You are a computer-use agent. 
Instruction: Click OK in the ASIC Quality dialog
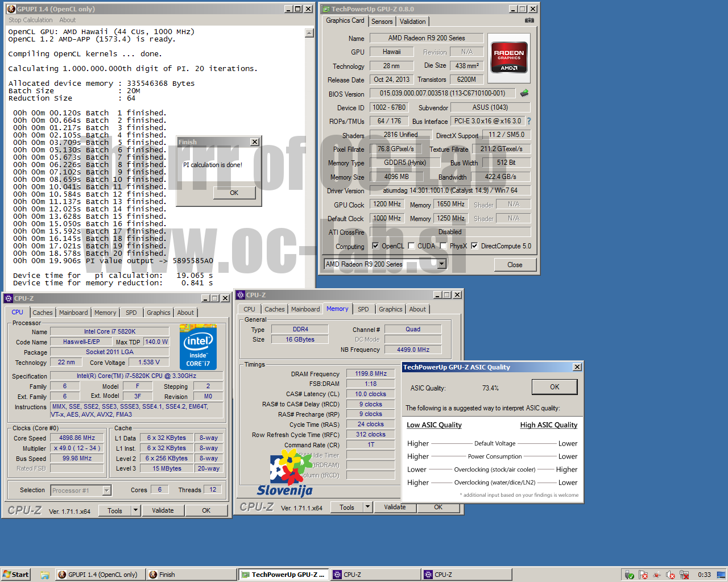pyautogui.click(x=555, y=387)
